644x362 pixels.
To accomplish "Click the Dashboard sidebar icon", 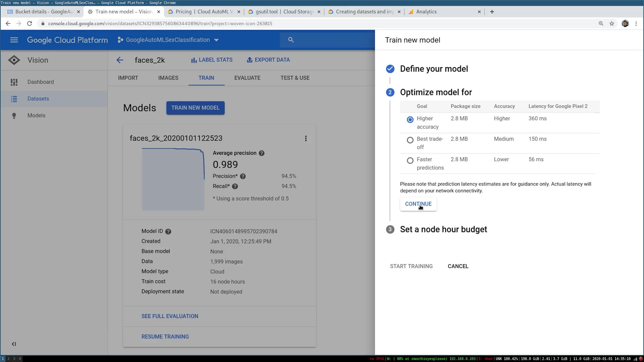I will coord(14,82).
